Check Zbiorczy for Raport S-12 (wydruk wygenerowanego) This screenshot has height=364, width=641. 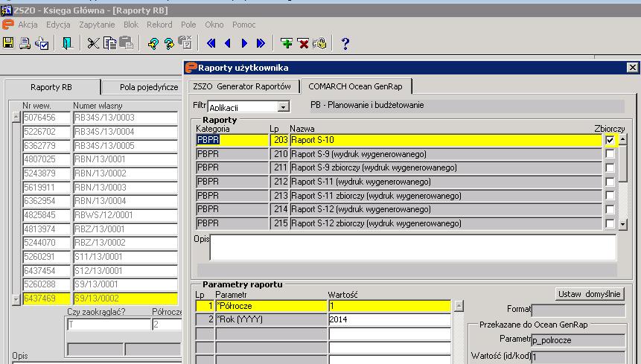610,210
